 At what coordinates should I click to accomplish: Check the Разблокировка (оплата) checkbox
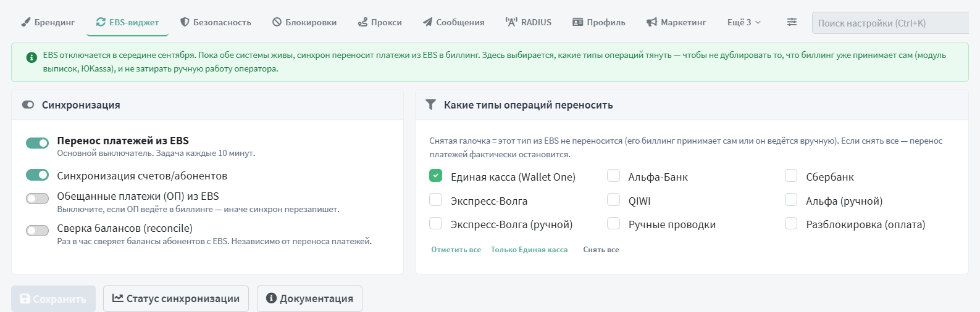[791, 223]
